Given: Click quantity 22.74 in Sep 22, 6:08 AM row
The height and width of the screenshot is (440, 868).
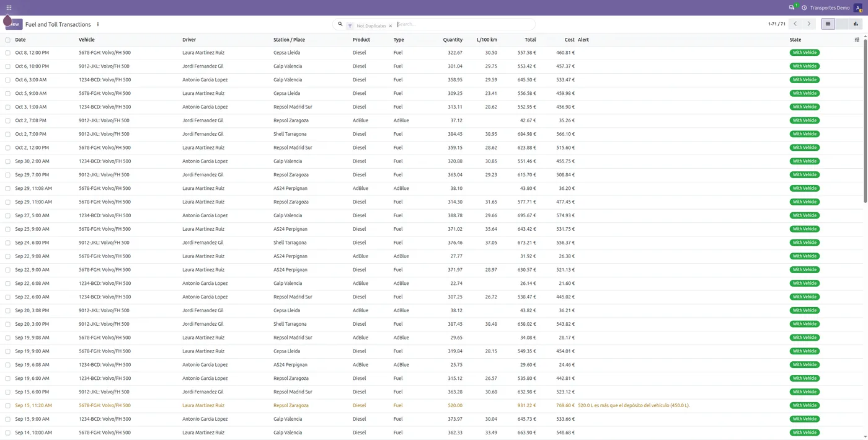Looking at the screenshot, I should coord(456,284).
